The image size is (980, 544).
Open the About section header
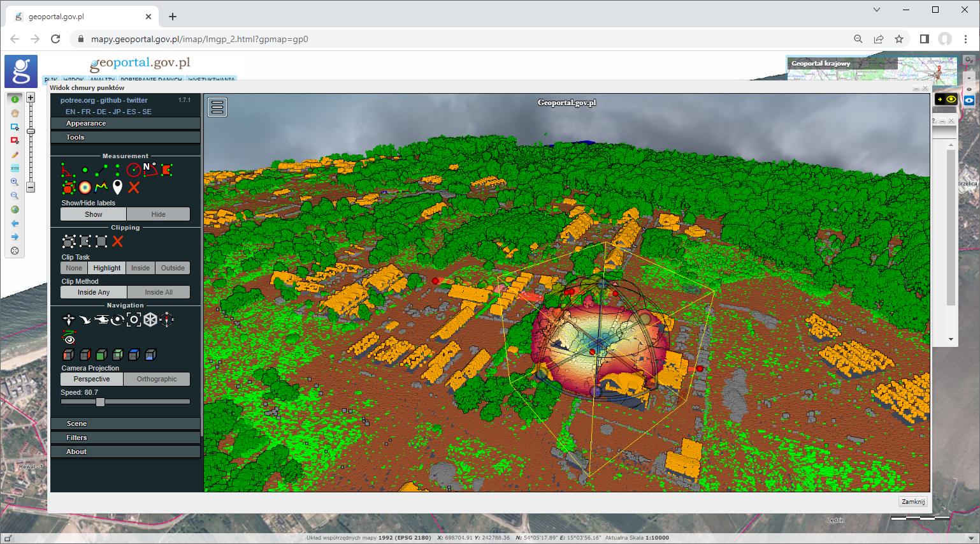click(126, 452)
